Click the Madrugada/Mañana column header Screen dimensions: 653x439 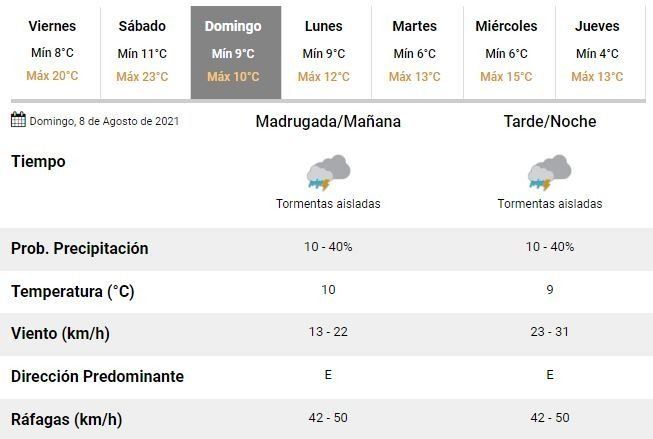tap(328, 122)
